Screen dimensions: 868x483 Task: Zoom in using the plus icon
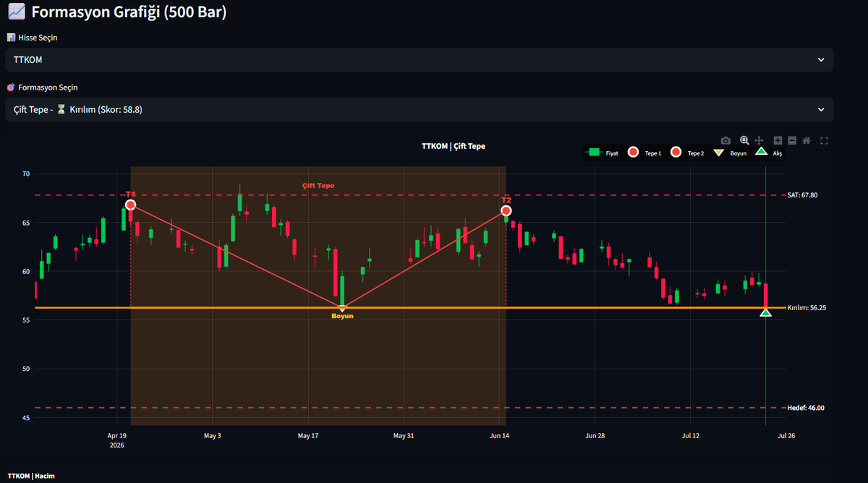pyautogui.click(x=778, y=140)
